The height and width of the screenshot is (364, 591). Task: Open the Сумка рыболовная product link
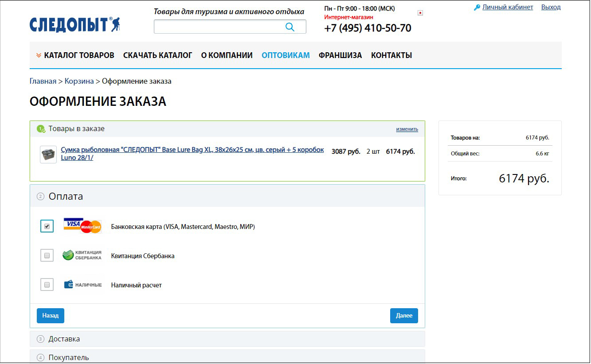click(x=192, y=154)
